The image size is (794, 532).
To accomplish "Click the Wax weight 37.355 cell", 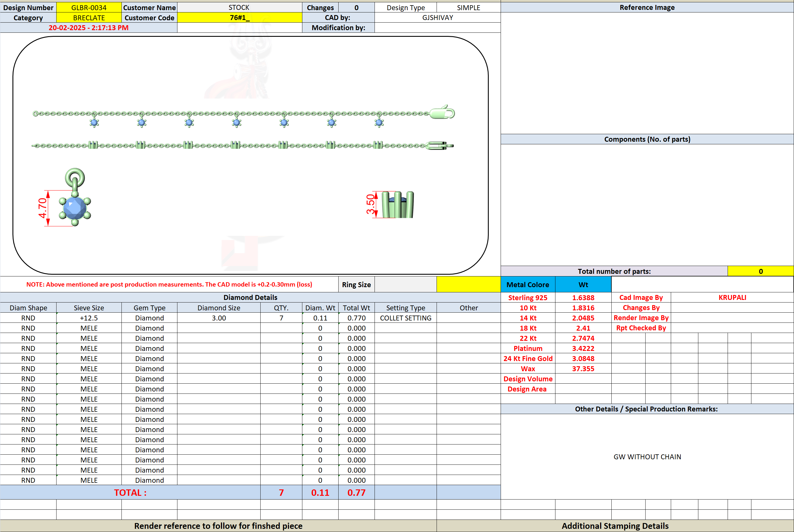I will [583, 369].
